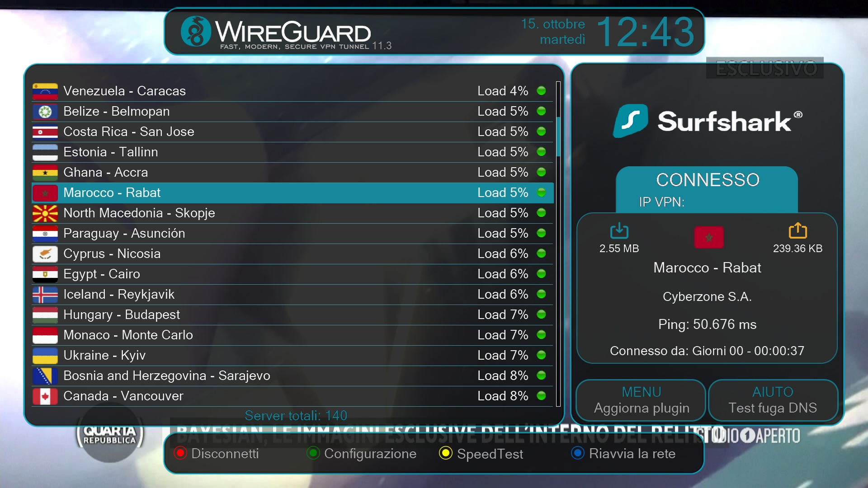Select the Marocco - Rabat server row
868x488 pixels.
[x=292, y=193]
